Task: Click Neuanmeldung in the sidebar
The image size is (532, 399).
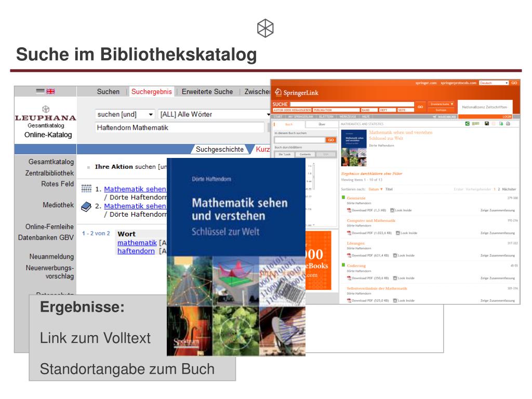Action: (51, 257)
